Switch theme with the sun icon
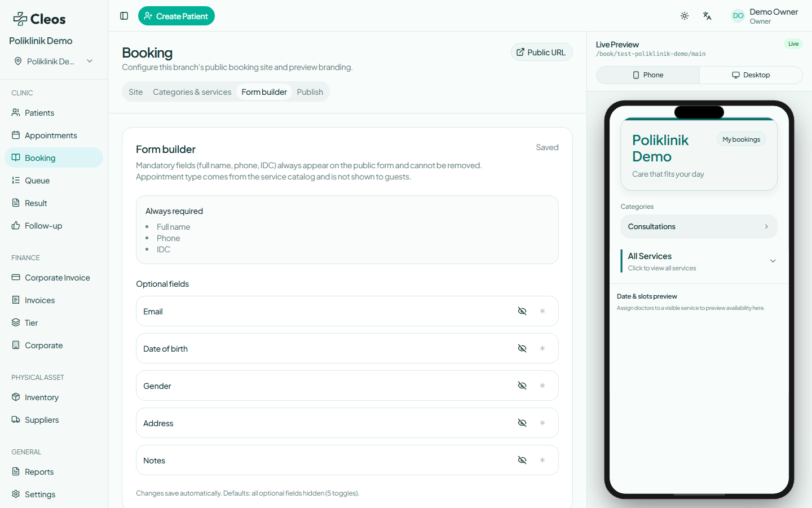This screenshot has height=508, width=812. (x=685, y=16)
